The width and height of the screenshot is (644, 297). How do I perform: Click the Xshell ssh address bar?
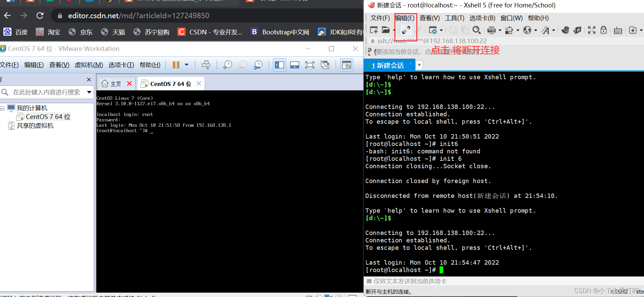(x=506, y=41)
